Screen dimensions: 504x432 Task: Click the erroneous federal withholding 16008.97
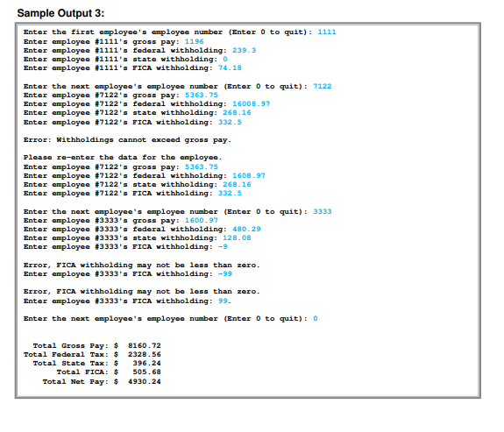click(x=251, y=103)
